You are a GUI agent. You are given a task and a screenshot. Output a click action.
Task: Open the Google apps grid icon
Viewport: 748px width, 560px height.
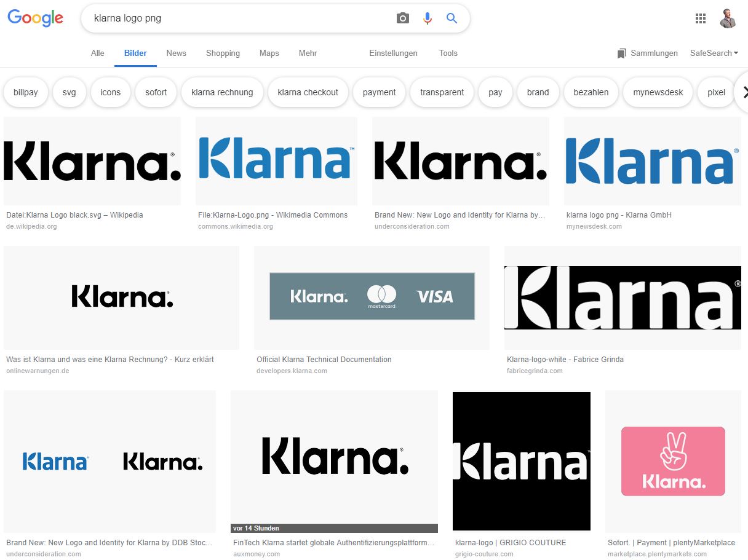pyautogui.click(x=701, y=18)
